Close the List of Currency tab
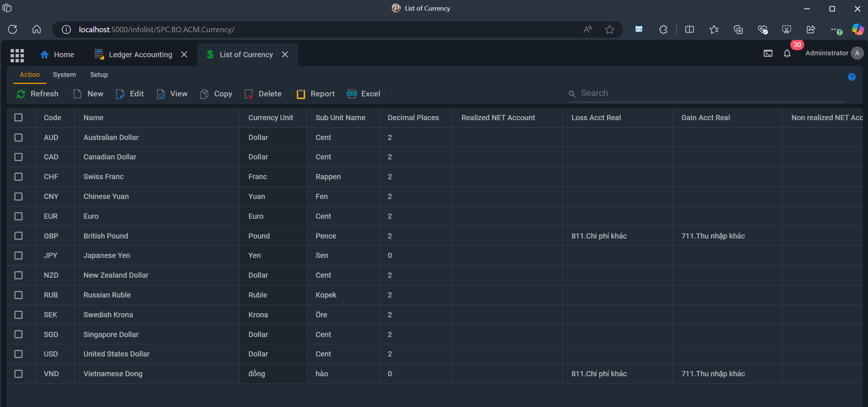 pos(285,55)
